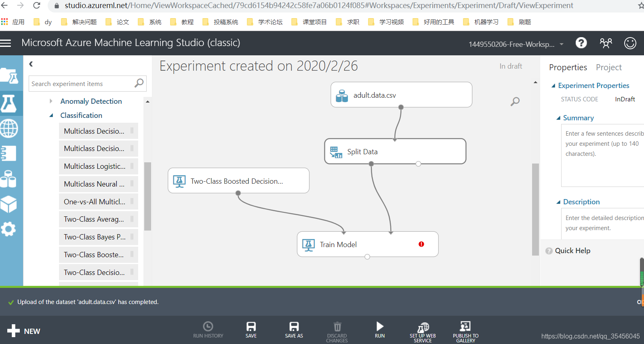The height and width of the screenshot is (344, 644).
Task: Click the smiley feedback icon
Action: tap(630, 43)
